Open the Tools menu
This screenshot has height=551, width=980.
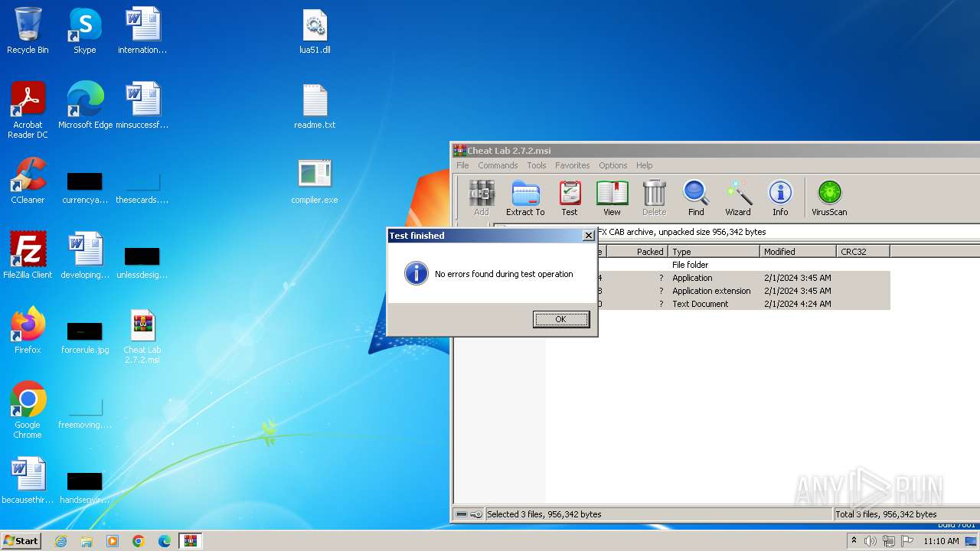(x=537, y=165)
